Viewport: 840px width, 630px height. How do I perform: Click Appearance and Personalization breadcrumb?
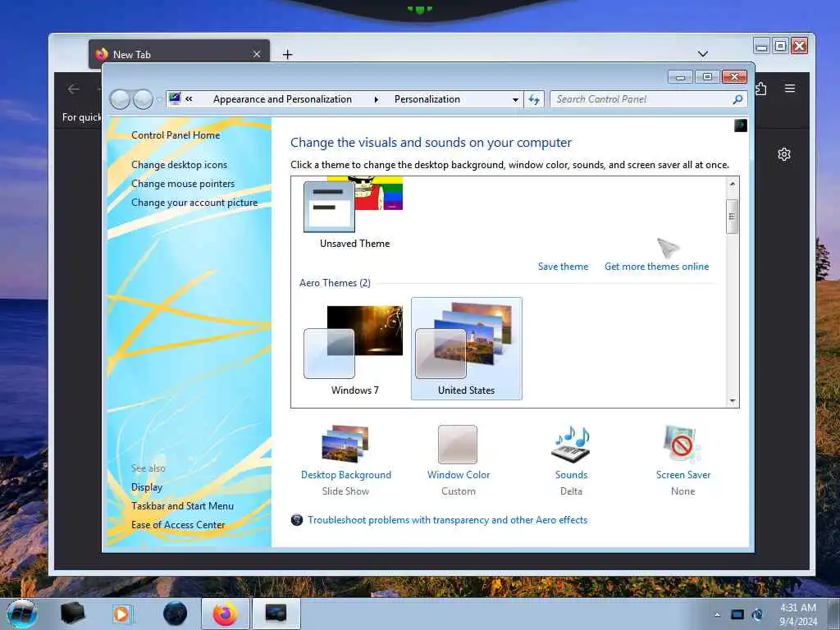(282, 99)
